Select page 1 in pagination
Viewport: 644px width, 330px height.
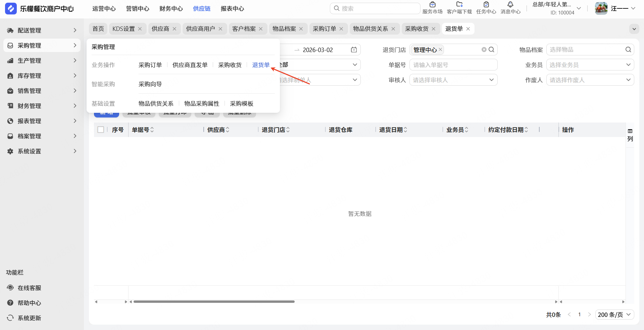(x=579, y=315)
